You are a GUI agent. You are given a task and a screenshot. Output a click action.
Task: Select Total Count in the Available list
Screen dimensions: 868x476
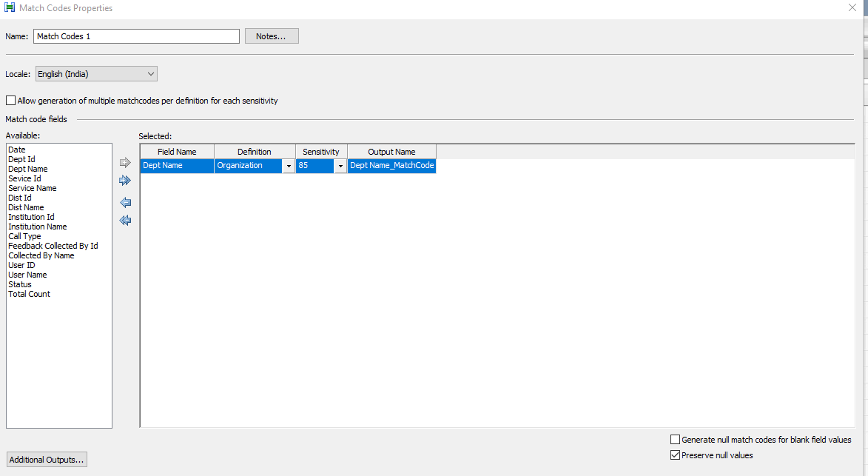(x=29, y=293)
